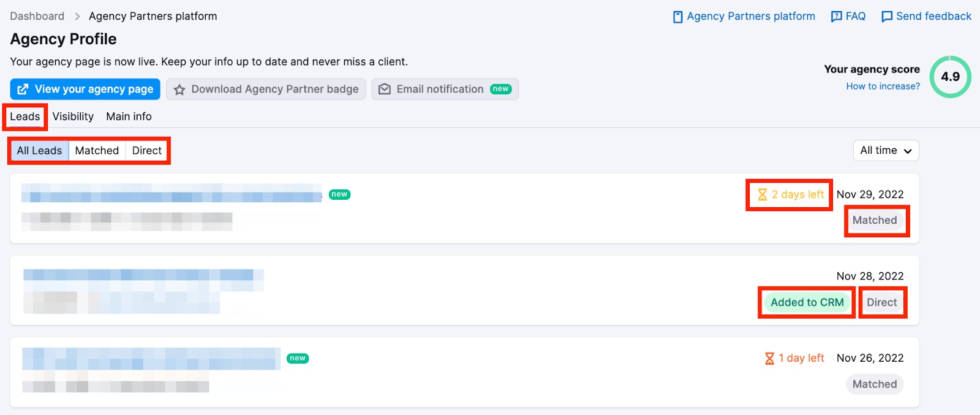The height and width of the screenshot is (415, 980).
Task: Open the All time date dropdown
Action: pyautogui.click(x=886, y=151)
